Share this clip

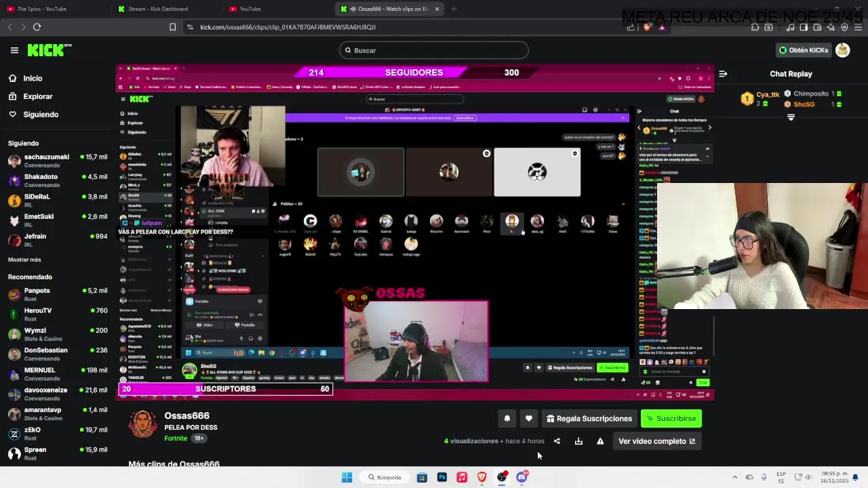click(x=557, y=441)
